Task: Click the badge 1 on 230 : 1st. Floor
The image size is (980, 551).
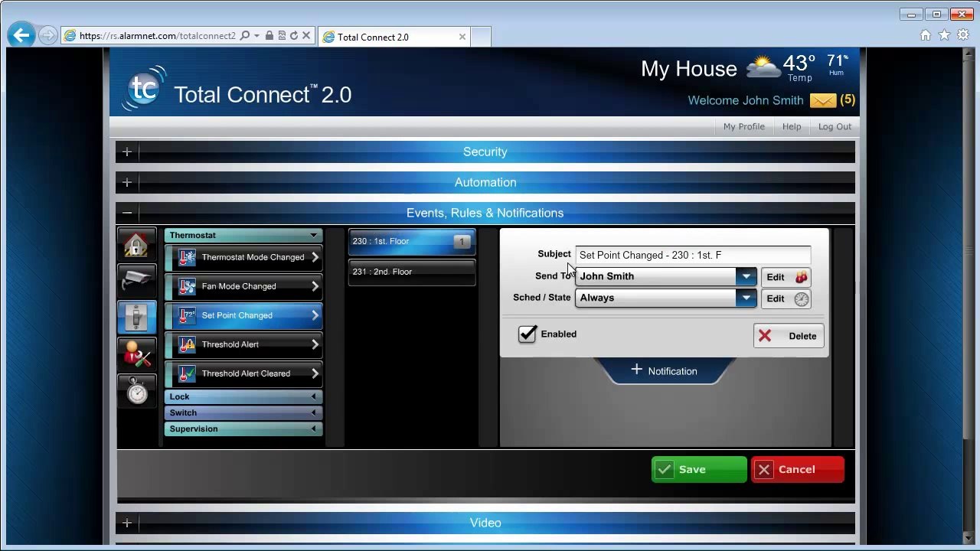Action: pyautogui.click(x=461, y=242)
